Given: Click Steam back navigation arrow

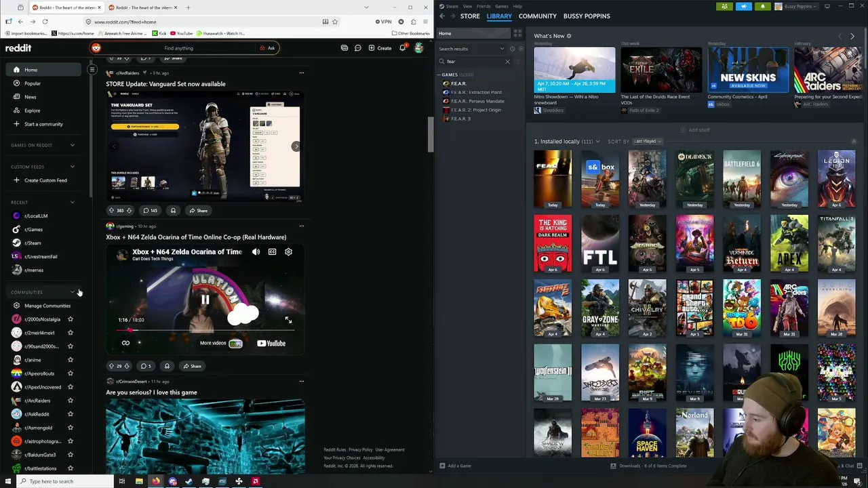Looking at the screenshot, I should click(442, 16).
